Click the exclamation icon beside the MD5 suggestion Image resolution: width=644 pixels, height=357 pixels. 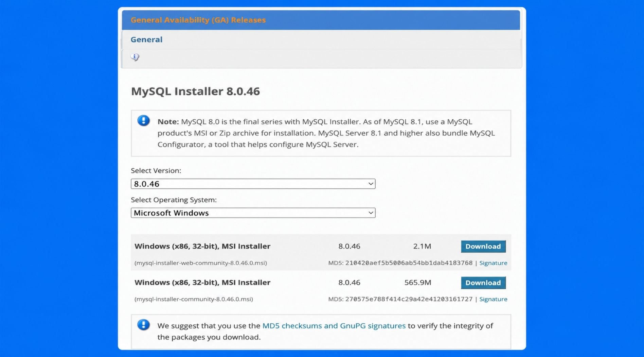click(x=143, y=325)
